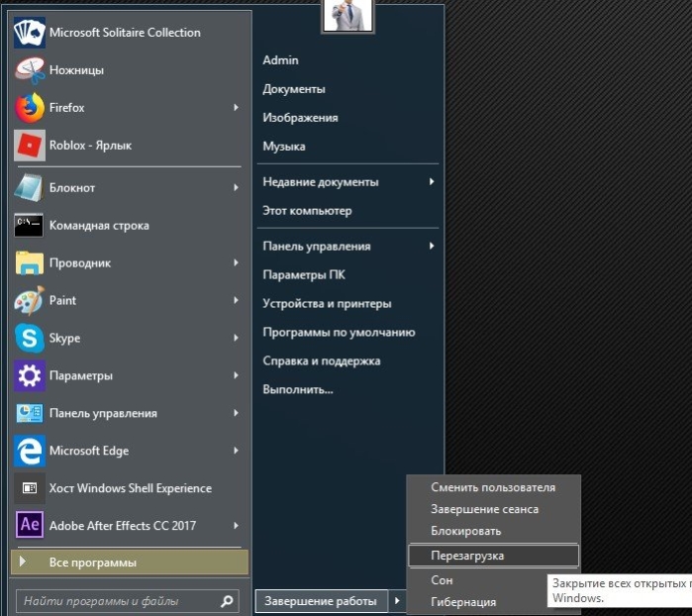Image resolution: width=692 pixels, height=616 pixels.
Task: Select Перезагрузка to restart
Action: coord(493,556)
